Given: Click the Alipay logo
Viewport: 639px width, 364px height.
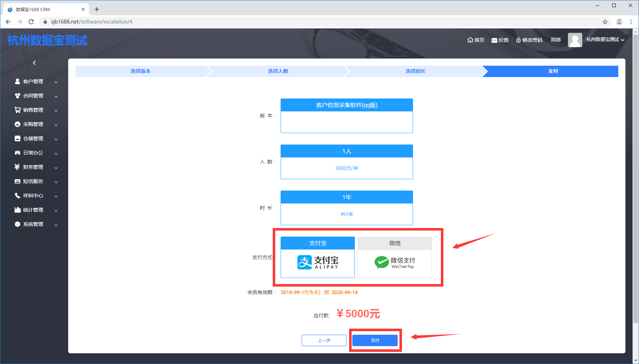Looking at the screenshot, I should (318, 263).
